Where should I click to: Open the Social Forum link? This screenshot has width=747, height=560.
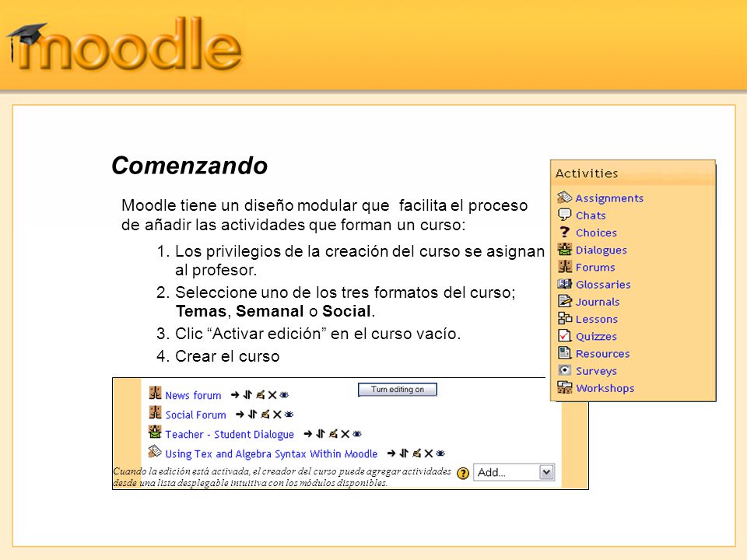(195, 415)
